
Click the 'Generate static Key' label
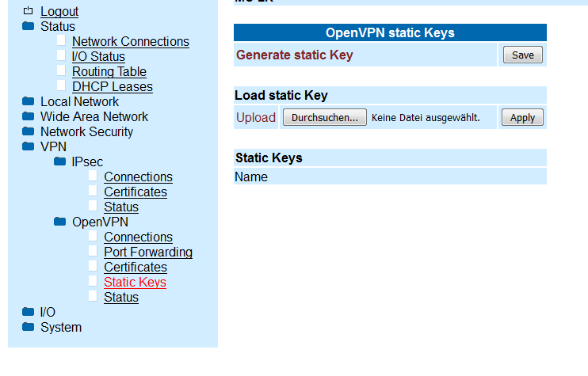coord(294,55)
